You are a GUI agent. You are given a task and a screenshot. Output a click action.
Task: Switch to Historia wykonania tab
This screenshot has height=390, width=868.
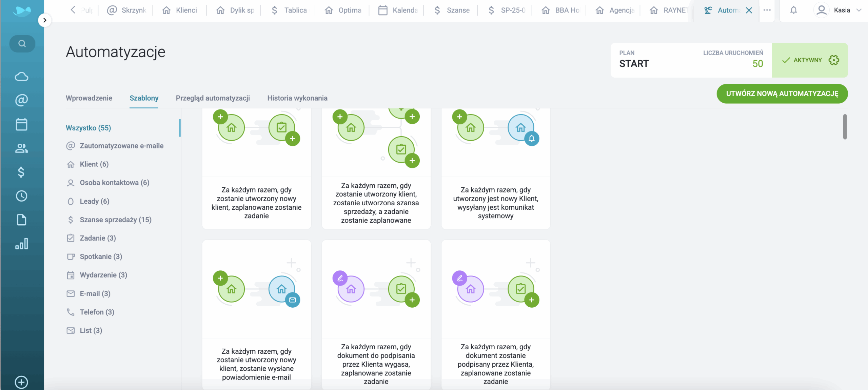tap(297, 98)
